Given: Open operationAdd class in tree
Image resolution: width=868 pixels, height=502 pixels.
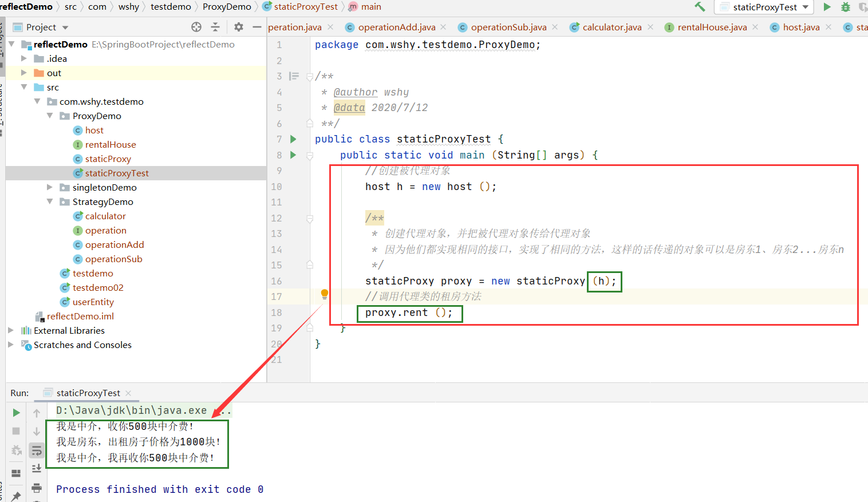Looking at the screenshot, I should point(115,244).
